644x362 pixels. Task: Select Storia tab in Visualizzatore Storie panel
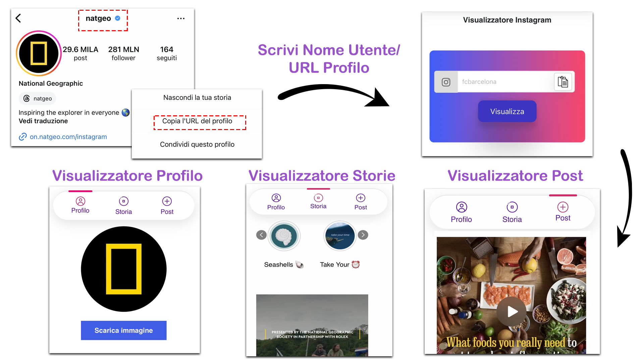point(318,201)
